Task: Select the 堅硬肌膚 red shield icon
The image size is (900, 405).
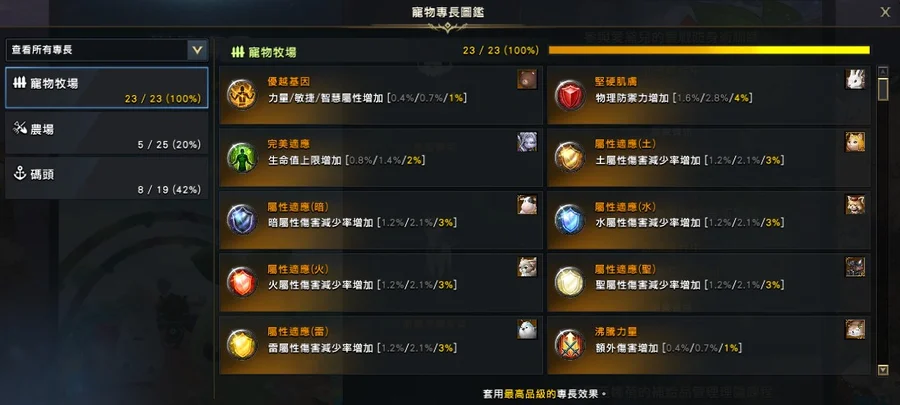Action: click(569, 95)
